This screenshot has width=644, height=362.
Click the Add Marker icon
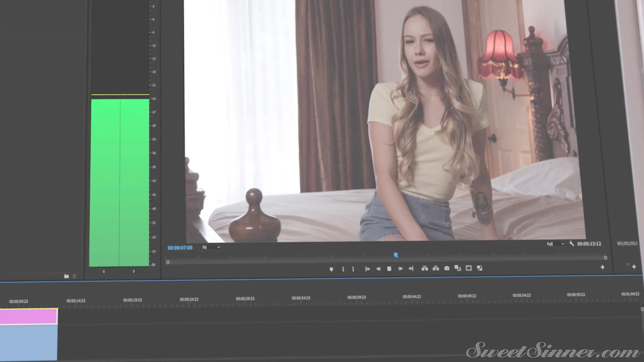(331, 269)
